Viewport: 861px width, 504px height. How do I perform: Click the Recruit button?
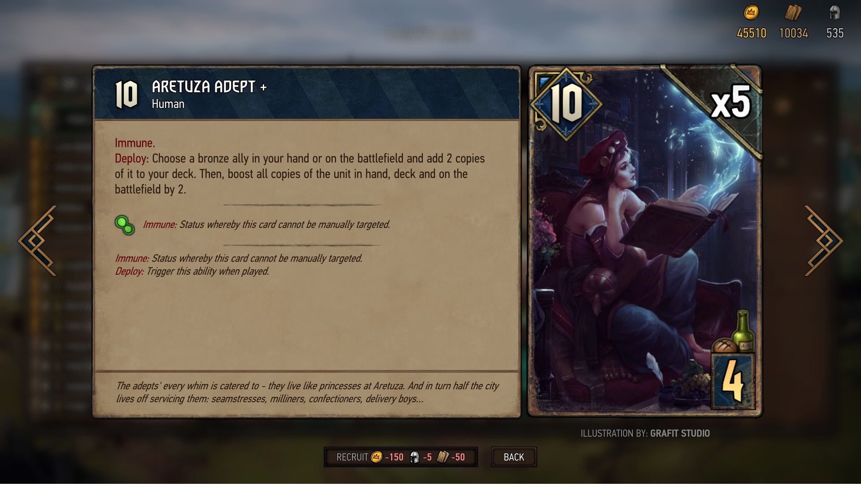click(401, 457)
